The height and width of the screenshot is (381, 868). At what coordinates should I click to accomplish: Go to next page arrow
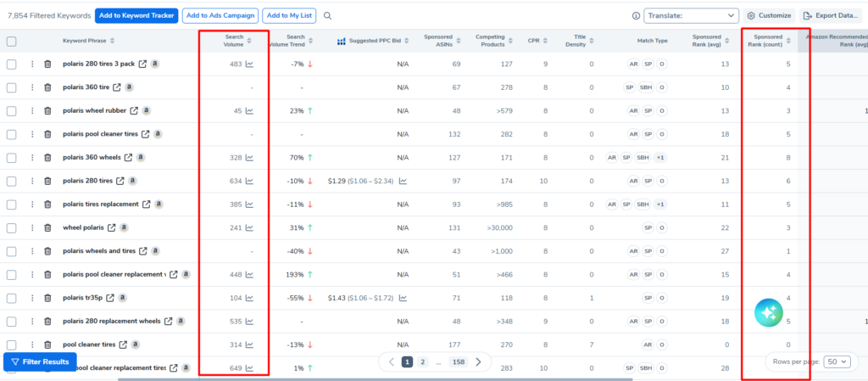pyautogui.click(x=479, y=362)
